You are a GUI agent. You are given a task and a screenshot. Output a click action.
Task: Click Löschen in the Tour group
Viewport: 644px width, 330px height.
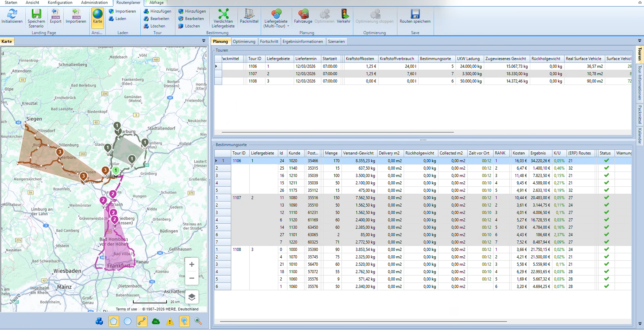tap(154, 26)
